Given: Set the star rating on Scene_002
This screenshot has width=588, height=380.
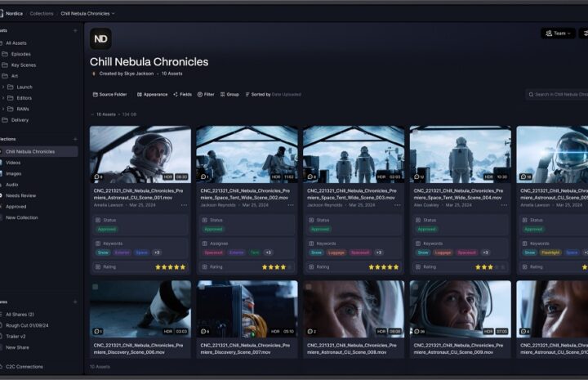Looking at the screenshot, I should 277,267.
